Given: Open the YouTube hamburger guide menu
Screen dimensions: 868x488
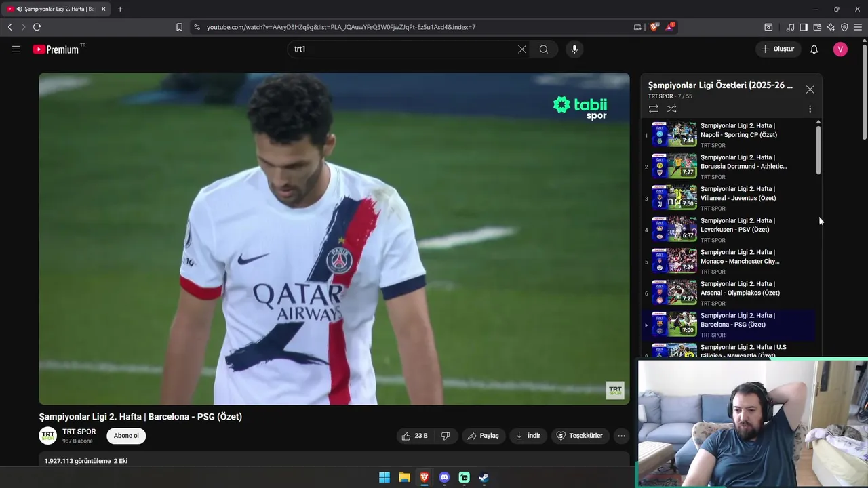Looking at the screenshot, I should pos(16,49).
